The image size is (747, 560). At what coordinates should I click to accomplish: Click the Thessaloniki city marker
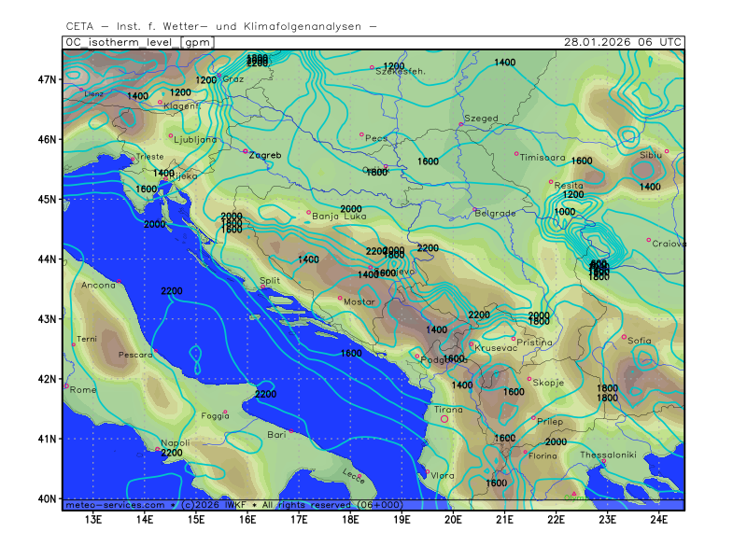[604, 461]
